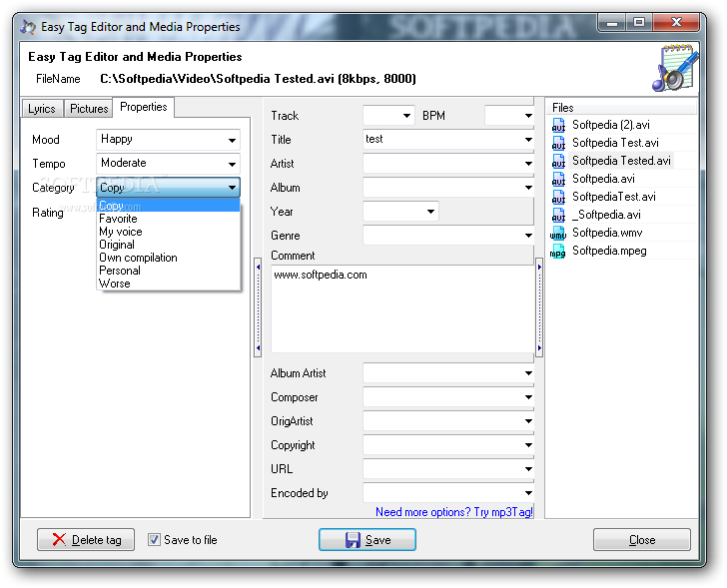The height and width of the screenshot is (588, 727).
Task: Click the AVI icon beside SoftpediaTest.avi
Action: [x=558, y=197]
